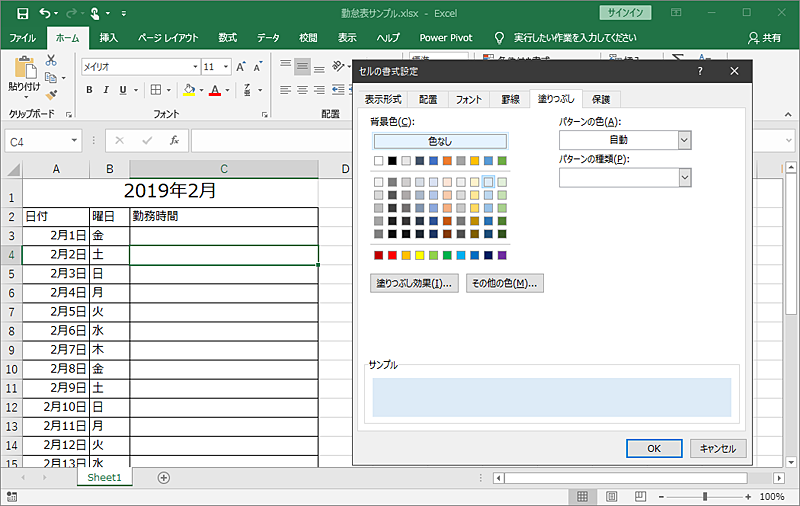The image size is (800, 506).
Task: Click the Name Box showing C4
Action: 35,141
